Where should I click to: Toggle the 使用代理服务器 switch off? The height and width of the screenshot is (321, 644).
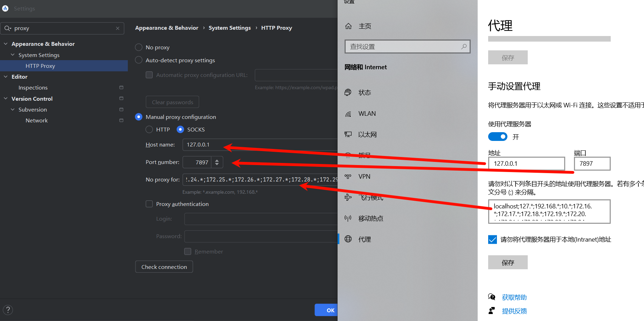tap(498, 137)
